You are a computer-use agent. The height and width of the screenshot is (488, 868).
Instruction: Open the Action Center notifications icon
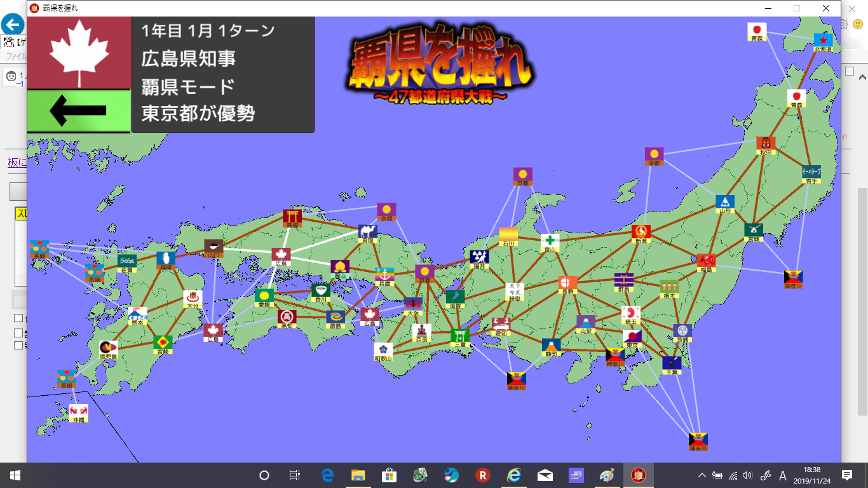pyautogui.click(x=846, y=475)
